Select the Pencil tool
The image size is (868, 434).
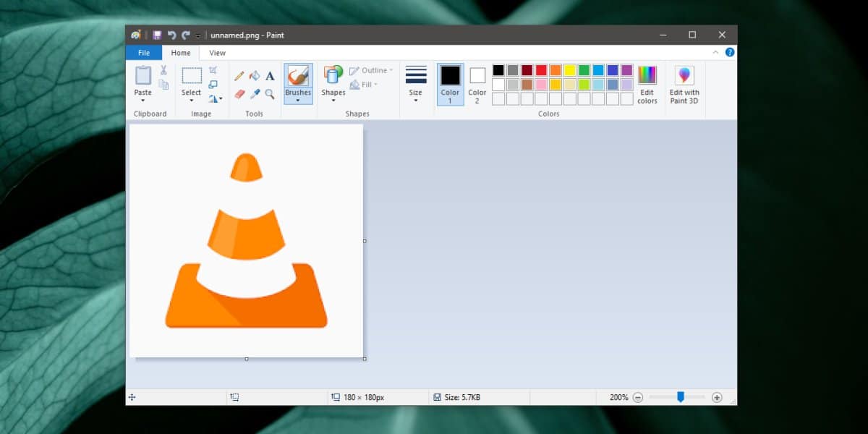[x=239, y=76]
